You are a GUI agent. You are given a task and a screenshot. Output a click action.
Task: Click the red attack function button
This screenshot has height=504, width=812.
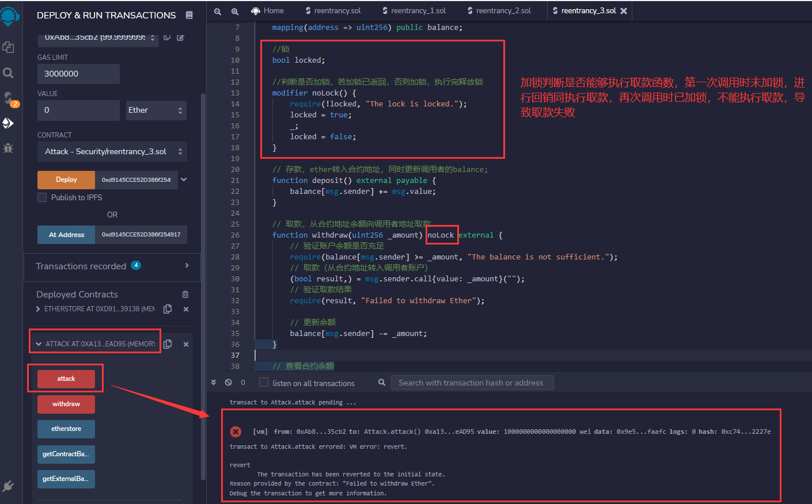pos(66,379)
